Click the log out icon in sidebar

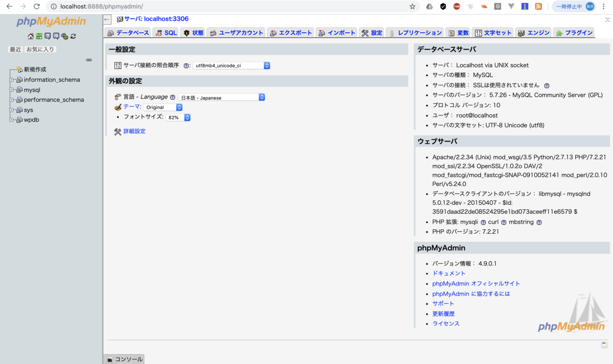coord(39,36)
